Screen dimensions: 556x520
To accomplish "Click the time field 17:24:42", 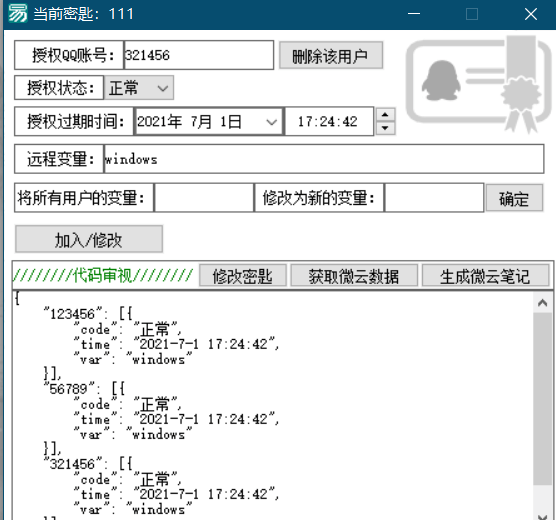I will coord(329,122).
